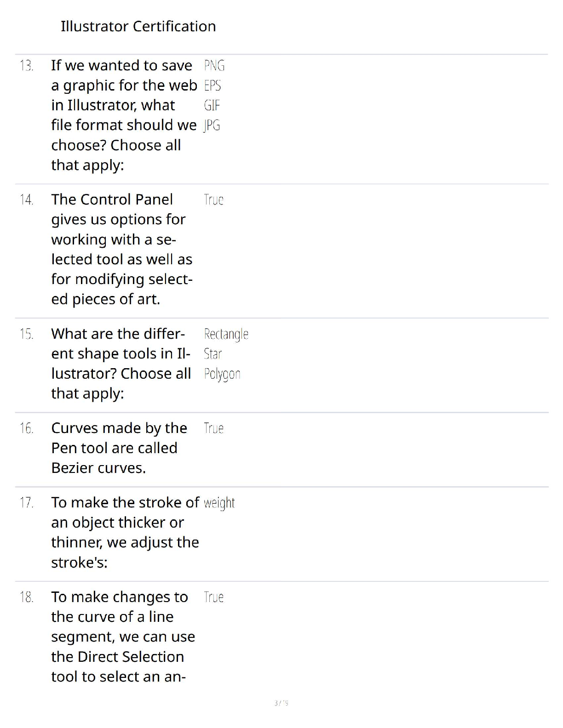Click question number 15
563x728 pixels.
27,334
